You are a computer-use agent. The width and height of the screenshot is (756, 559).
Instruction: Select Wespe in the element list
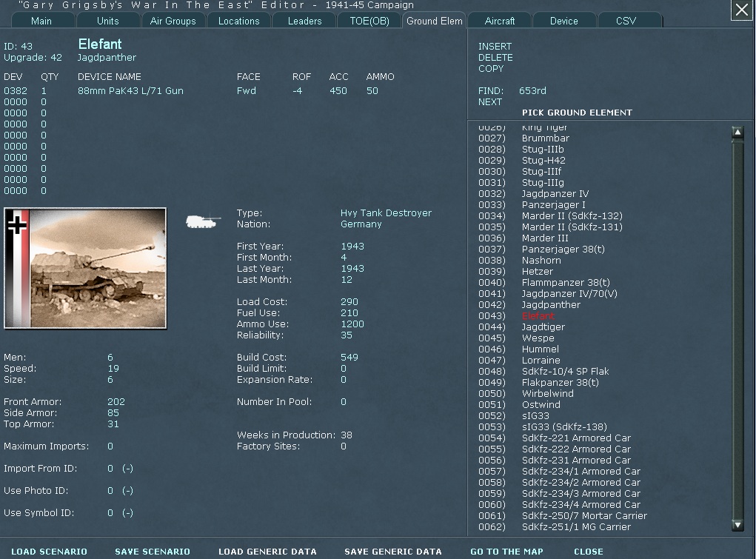pos(538,338)
